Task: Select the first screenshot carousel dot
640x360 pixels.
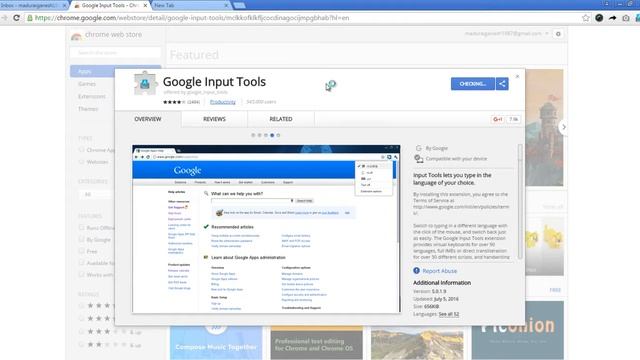Action: pyautogui.click(x=253, y=135)
